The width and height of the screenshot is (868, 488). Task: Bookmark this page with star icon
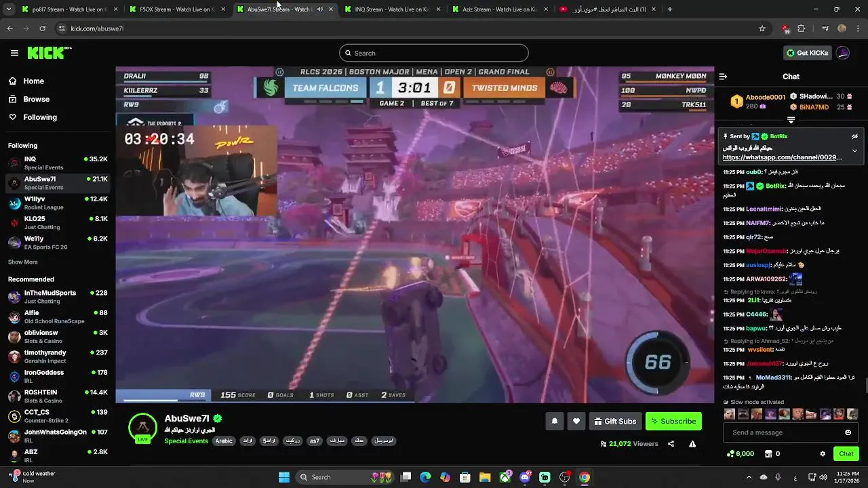coord(762,28)
